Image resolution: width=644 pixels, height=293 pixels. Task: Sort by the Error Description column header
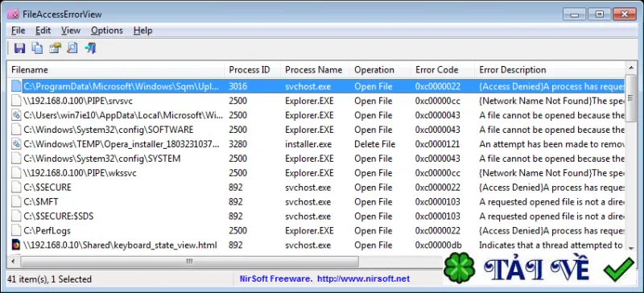tap(550, 70)
